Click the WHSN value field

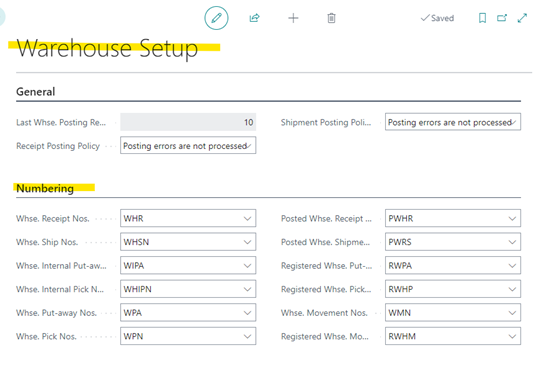pos(188,242)
